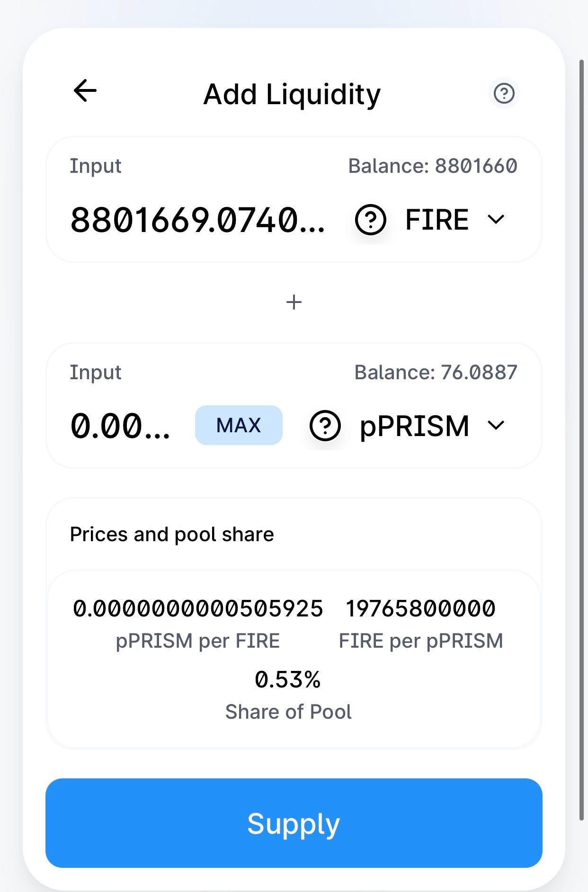588x892 pixels.
Task: Click the 0.53% pool share value
Action: (x=288, y=679)
